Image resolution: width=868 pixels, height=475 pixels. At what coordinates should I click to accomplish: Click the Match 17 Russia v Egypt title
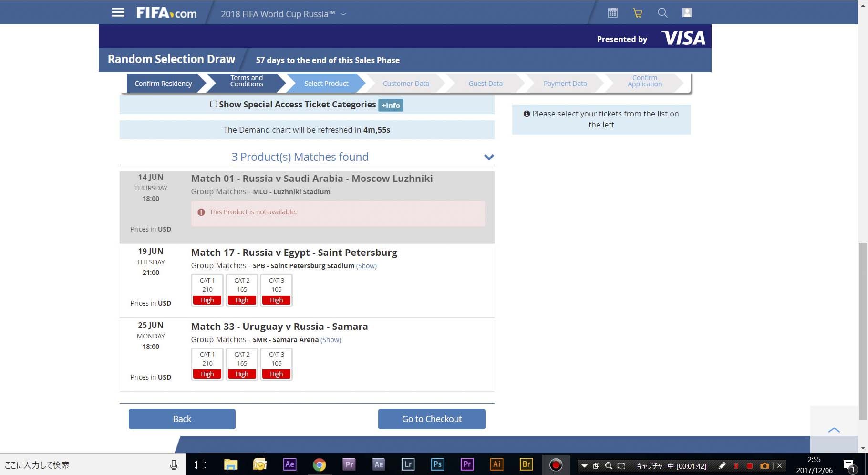pos(294,253)
